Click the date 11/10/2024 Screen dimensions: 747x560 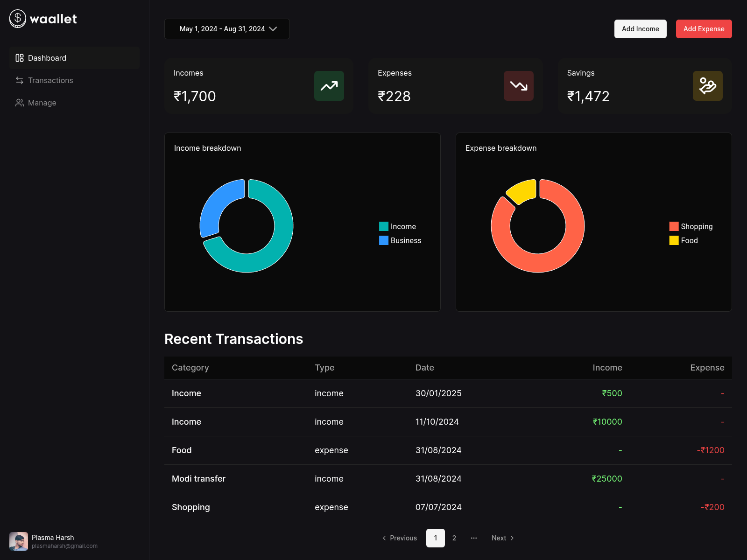click(x=437, y=422)
